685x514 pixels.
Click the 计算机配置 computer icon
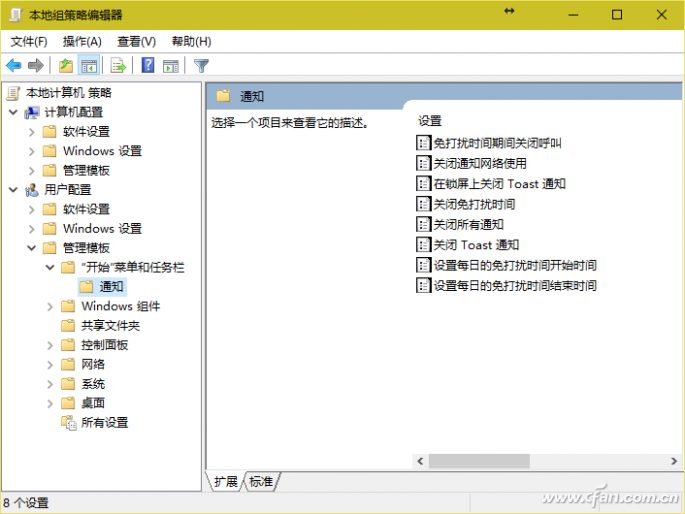[x=32, y=113]
